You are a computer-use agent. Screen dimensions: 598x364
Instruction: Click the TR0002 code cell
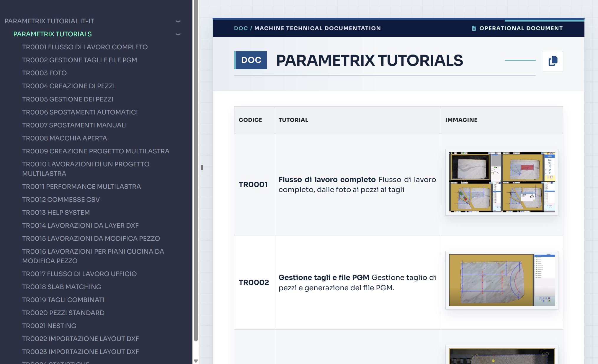click(254, 283)
